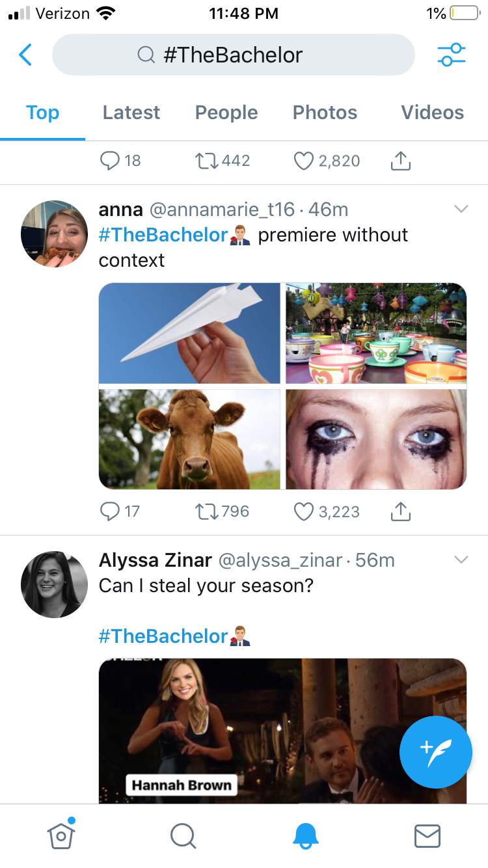Image resolution: width=488 pixels, height=868 pixels.
Task: Tap the back arrow icon
Action: 25,55
